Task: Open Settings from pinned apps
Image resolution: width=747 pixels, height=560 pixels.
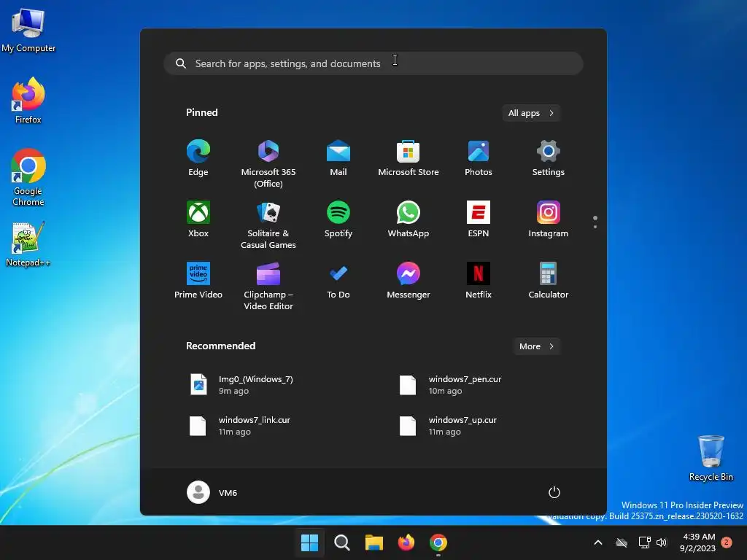Action: point(549,158)
